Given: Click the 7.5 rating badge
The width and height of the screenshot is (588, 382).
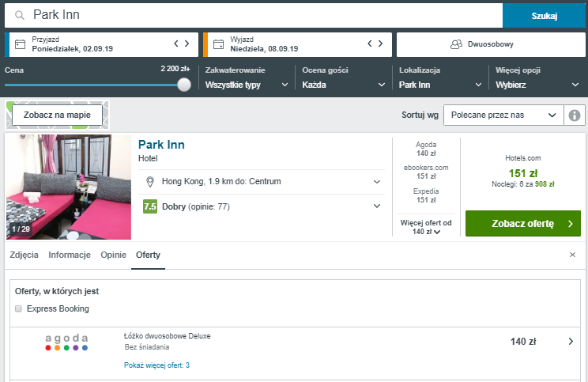Looking at the screenshot, I should [x=150, y=206].
